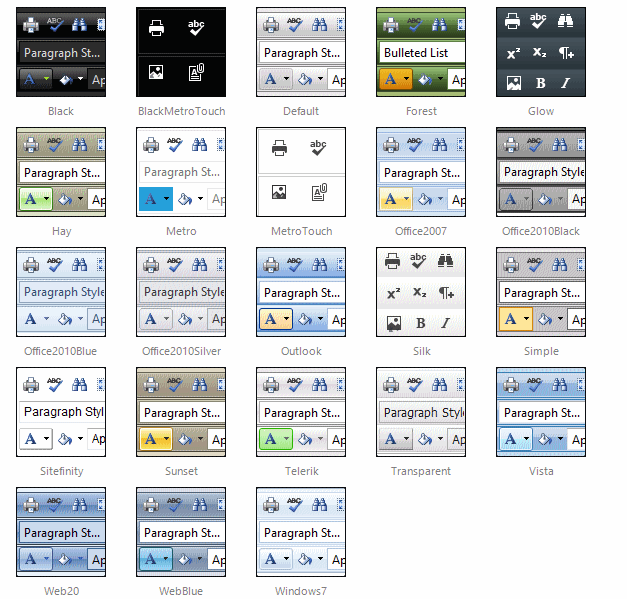Screen dimensions: 627x599
Task: Click the Apply CSS Class field in Default skin
Action: pos(337,80)
